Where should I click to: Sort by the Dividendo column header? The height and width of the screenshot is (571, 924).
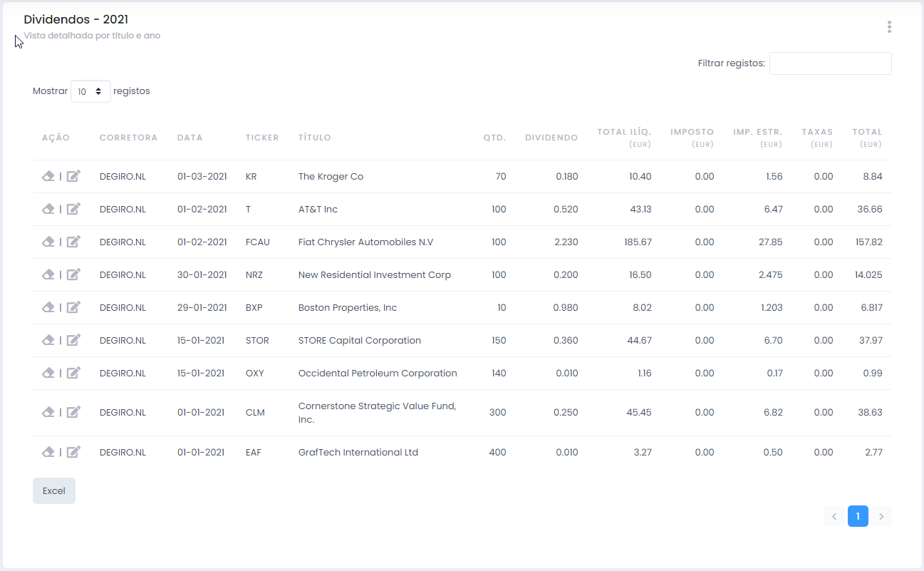coord(551,138)
